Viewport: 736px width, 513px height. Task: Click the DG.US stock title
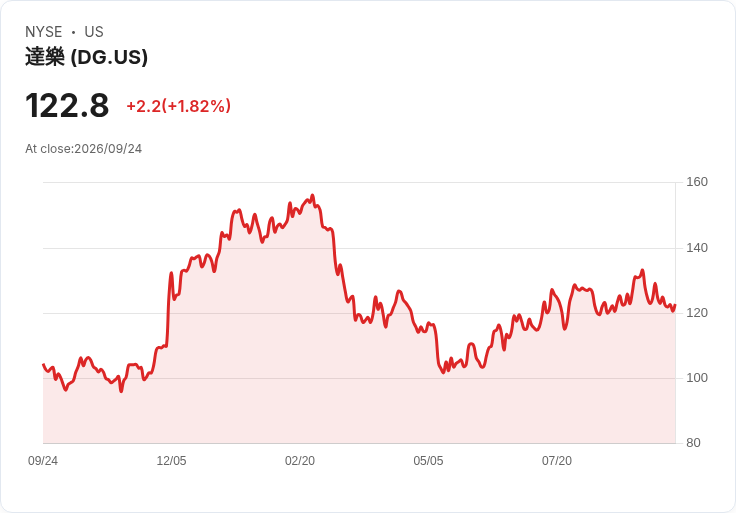(86, 57)
